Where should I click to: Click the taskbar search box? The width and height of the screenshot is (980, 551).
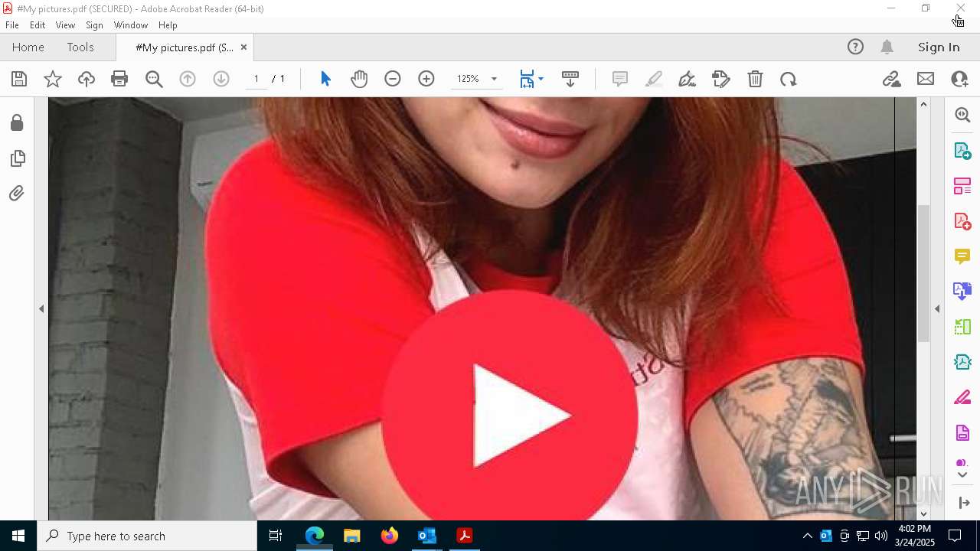click(147, 536)
